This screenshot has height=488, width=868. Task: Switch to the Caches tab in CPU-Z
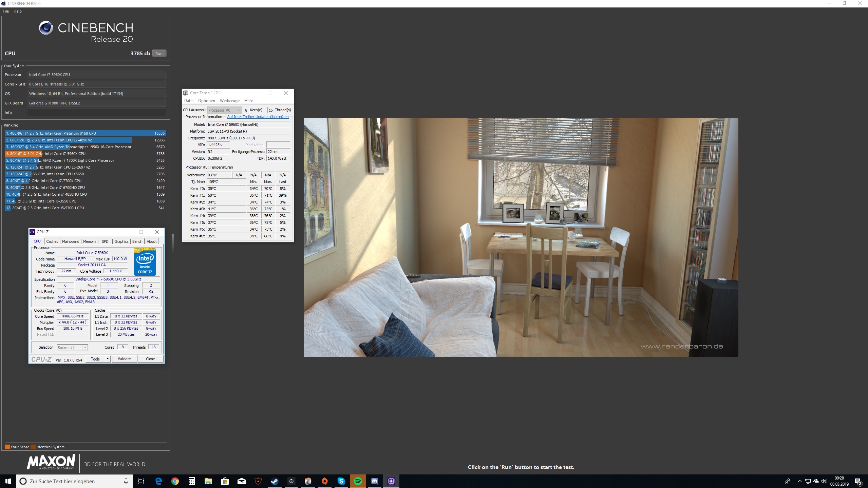(52, 241)
